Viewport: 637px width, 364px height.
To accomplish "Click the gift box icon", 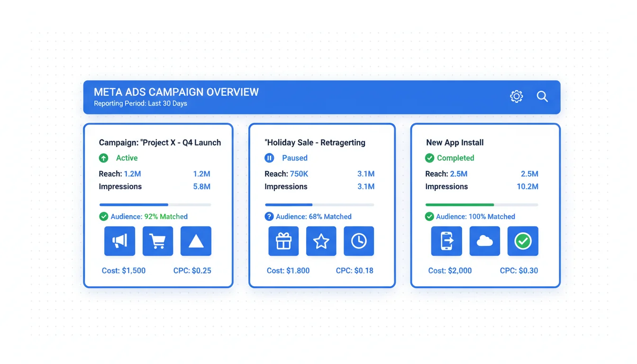I will (283, 241).
